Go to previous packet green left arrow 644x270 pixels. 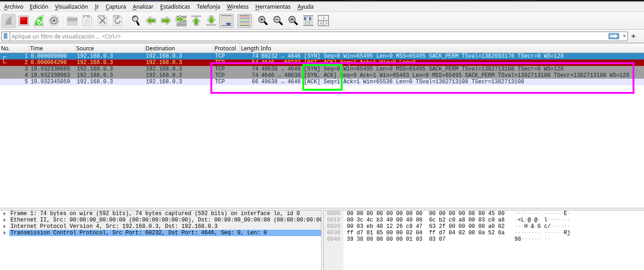coord(151,21)
